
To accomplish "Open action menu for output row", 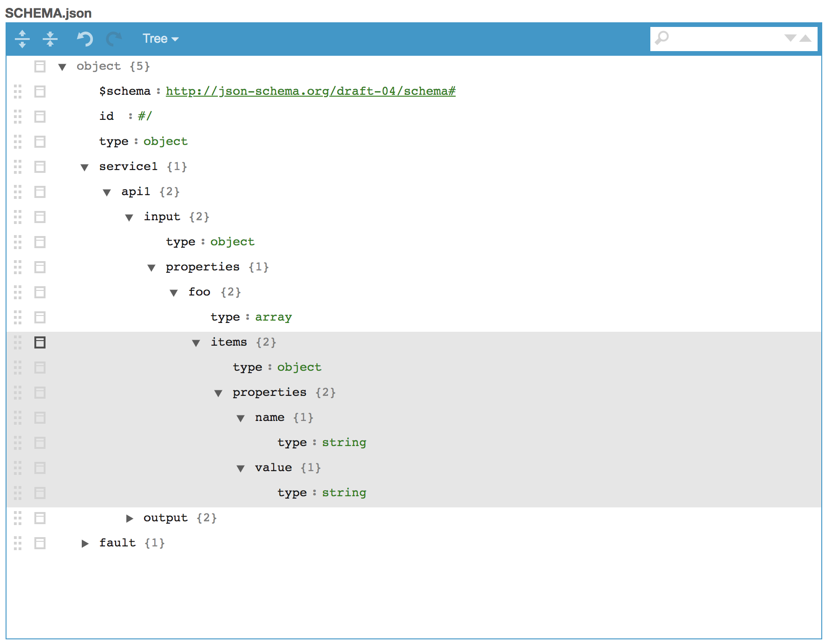I will pos(40,518).
